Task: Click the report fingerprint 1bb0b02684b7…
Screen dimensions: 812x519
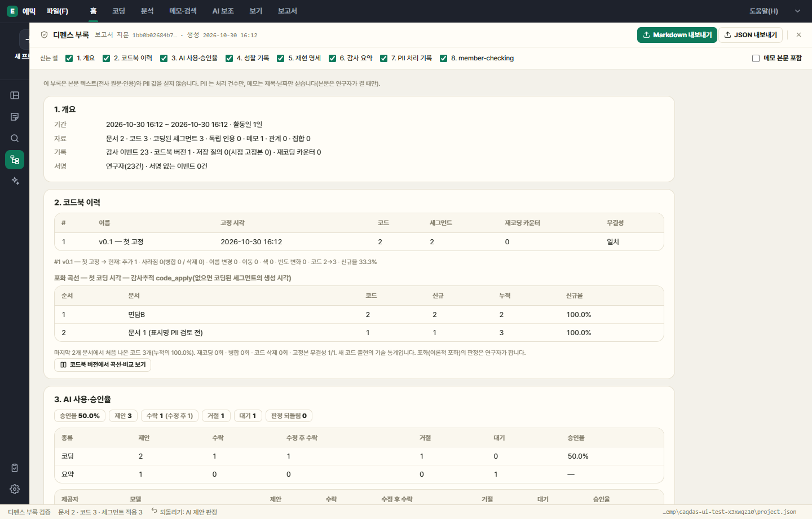Action: (x=155, y=35)
